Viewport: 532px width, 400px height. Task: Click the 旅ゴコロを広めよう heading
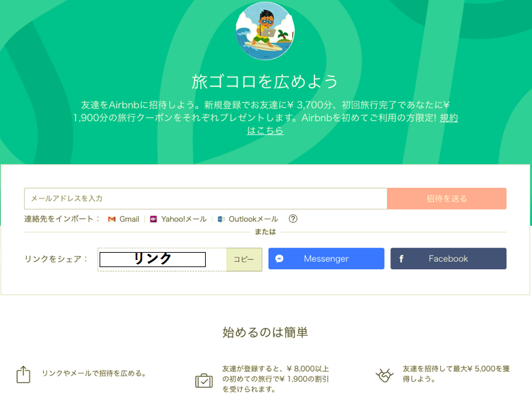pos(265,82)
